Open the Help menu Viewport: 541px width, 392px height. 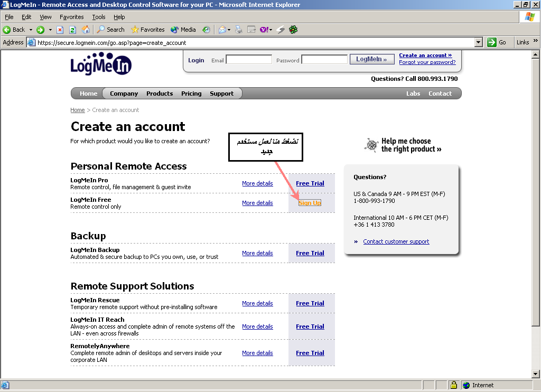coord(119,17)
